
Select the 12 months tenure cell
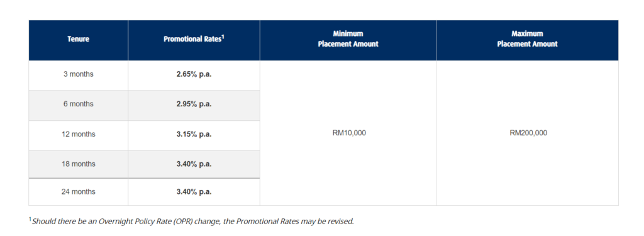(x=78, y=135)
